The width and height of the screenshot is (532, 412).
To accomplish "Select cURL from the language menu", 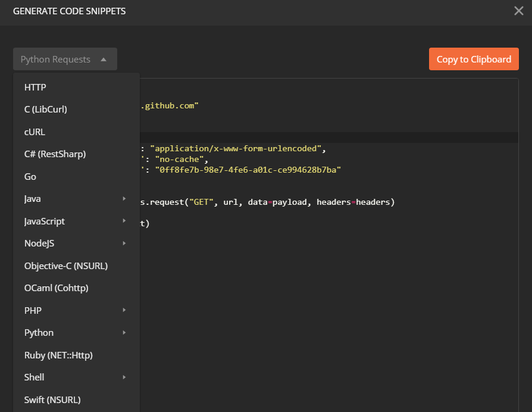I will pyautogui.click(x=76, y=132).
